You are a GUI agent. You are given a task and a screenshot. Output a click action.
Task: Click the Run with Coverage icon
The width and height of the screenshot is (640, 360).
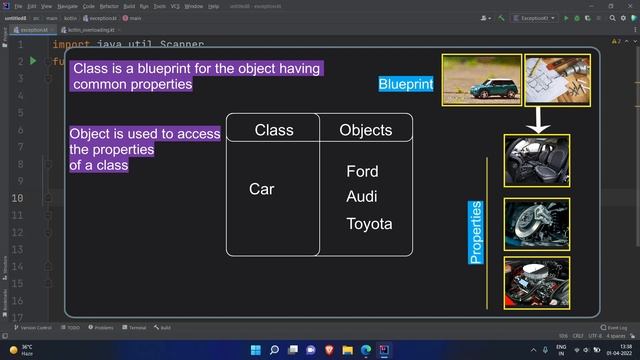(588, 18)
